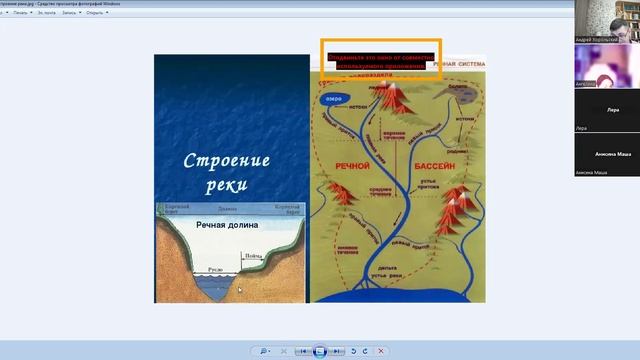This screenshot has width=640, height=360.
Task: Rotate the picture counterclockwise
Action: 353,351
